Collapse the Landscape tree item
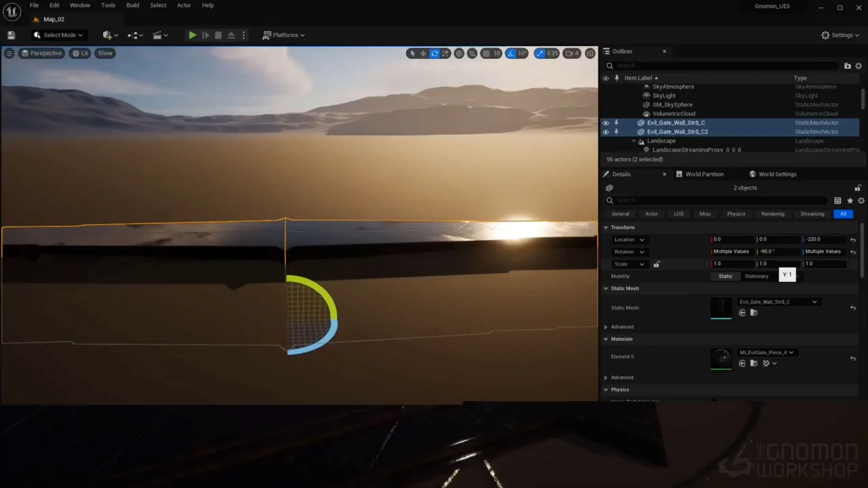The image size is (868, 488). pos(634,141)
